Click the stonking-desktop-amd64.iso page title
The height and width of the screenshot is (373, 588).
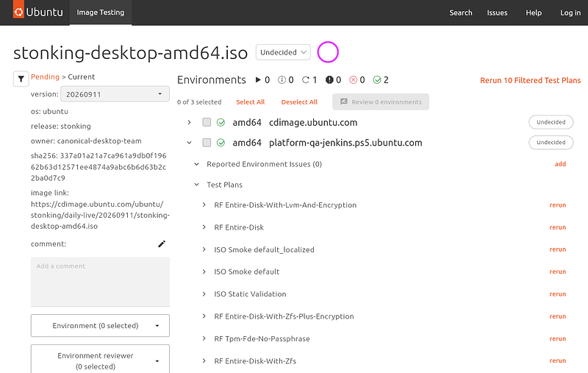[131, 52]
